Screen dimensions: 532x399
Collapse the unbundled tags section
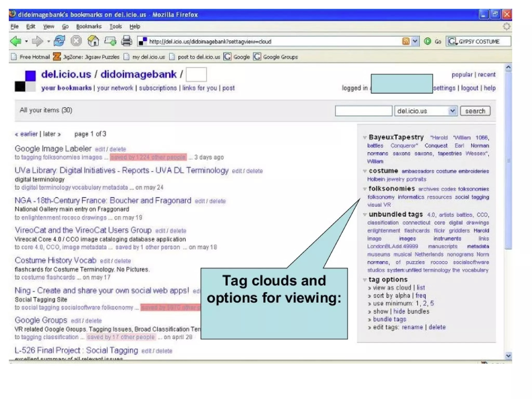click(x=365, y=215)
